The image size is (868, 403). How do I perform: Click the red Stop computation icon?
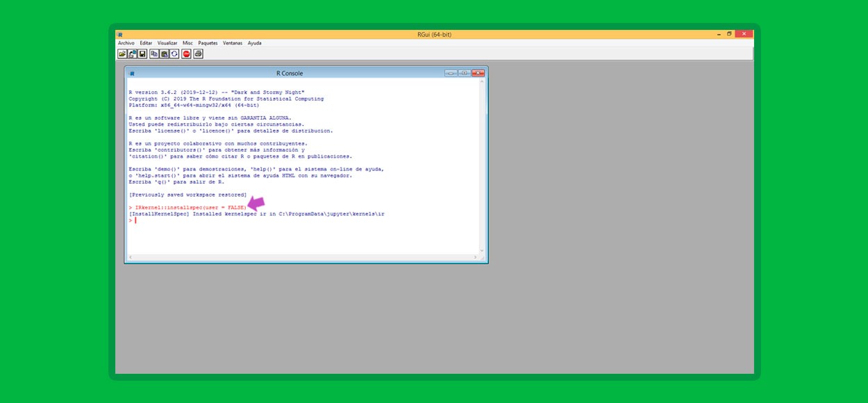click(186, 54)
